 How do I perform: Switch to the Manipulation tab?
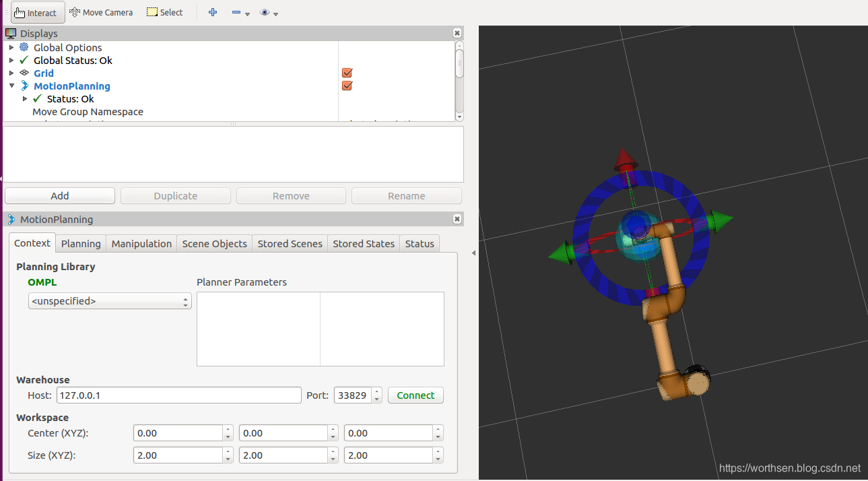(x=141, y=244)
